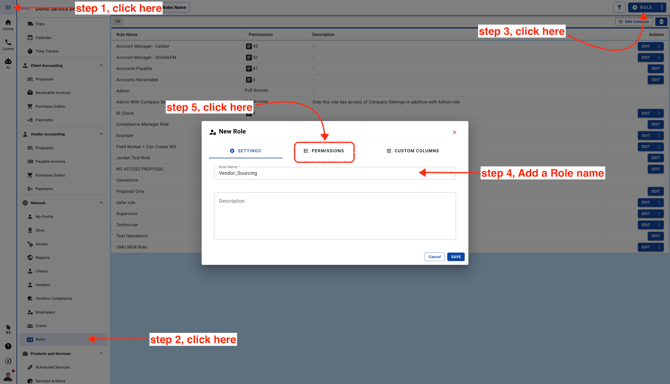Click the filter funnel icon in the header
This screenshot has width=670, height=384.
619,7
